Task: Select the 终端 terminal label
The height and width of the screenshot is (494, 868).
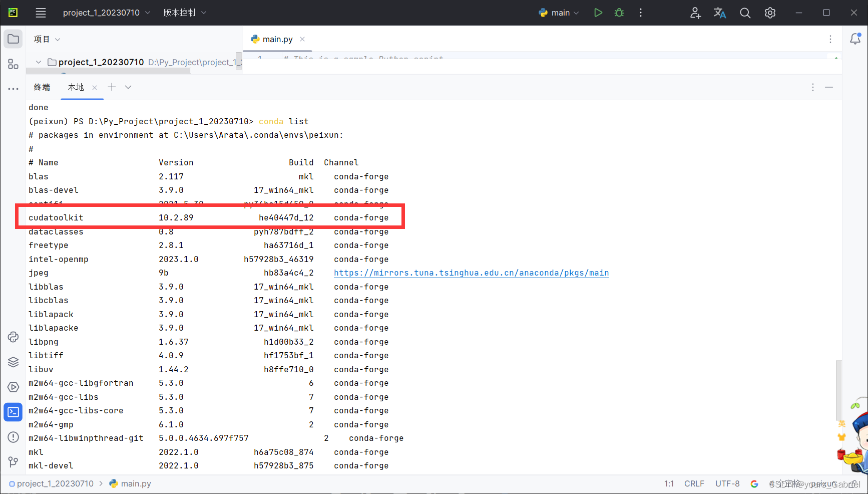Action: (42, 87)
